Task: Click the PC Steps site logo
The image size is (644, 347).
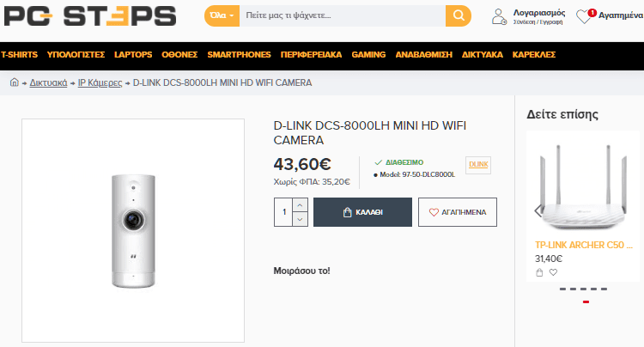Action: tap(90, 16)
